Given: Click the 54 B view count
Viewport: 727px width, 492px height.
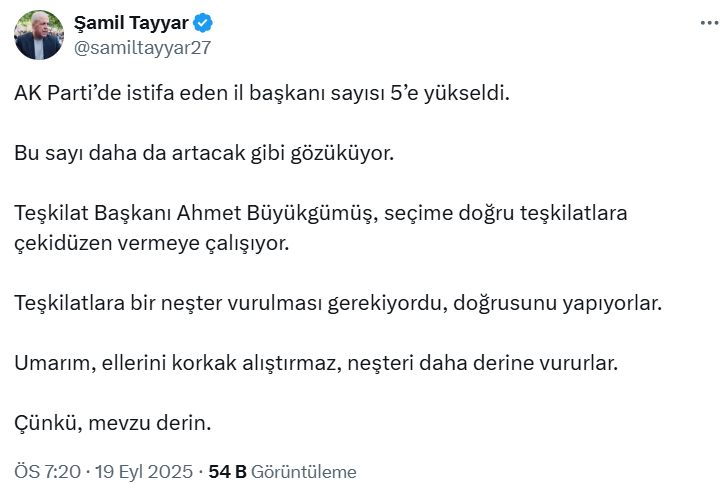Looking at the screenshot, I should point(227,472).
